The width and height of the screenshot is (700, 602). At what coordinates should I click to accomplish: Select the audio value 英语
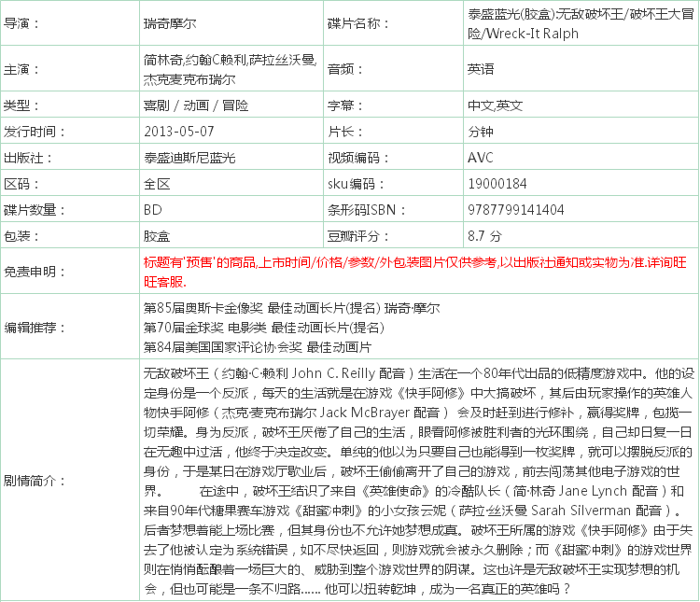tap(482, 69)
